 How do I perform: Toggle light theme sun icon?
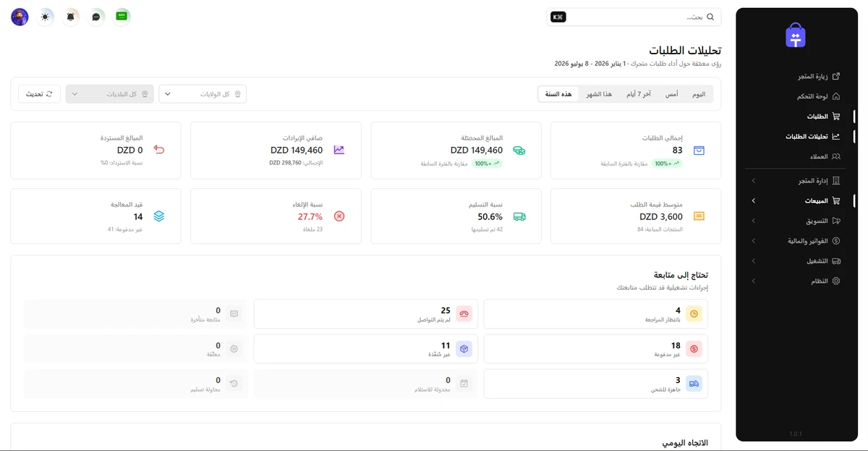[x=46, y=17]
